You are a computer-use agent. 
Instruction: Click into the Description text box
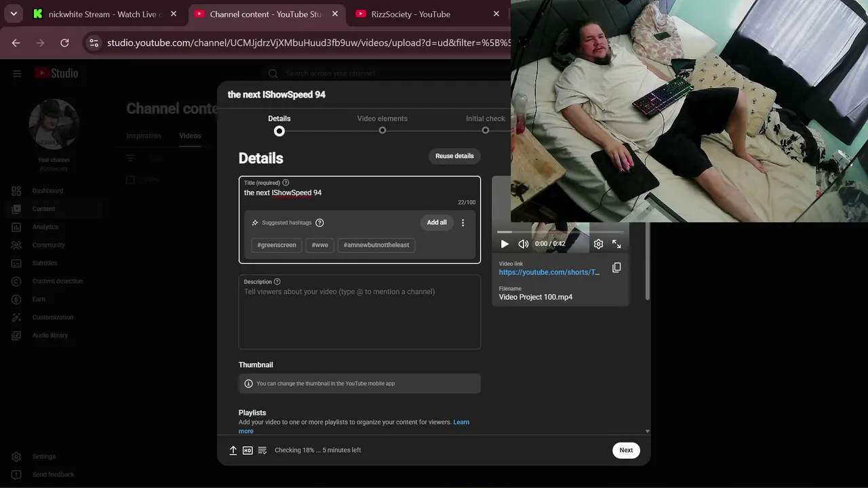pos(359,312)
